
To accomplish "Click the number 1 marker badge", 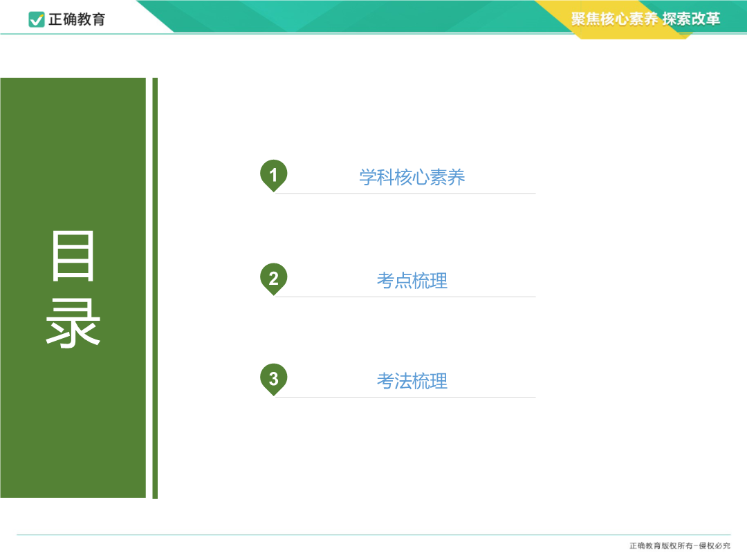I will (x=273, y=175).
